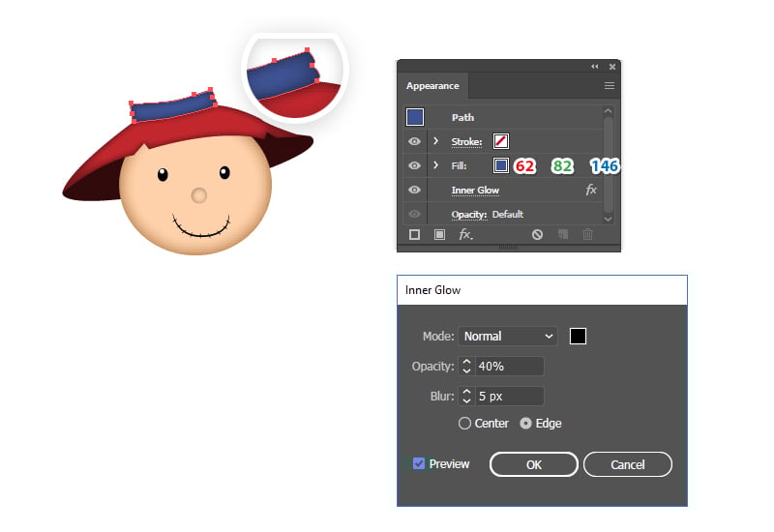The height and width of the screenshot is (532, 774).
Task: Click the black glow color swatch
Action: tap(578, 337)
